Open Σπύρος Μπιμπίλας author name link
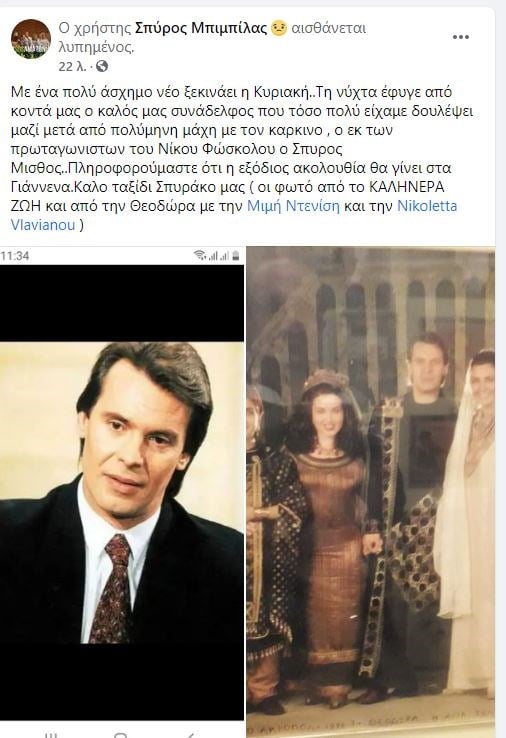 click(201, 28)
